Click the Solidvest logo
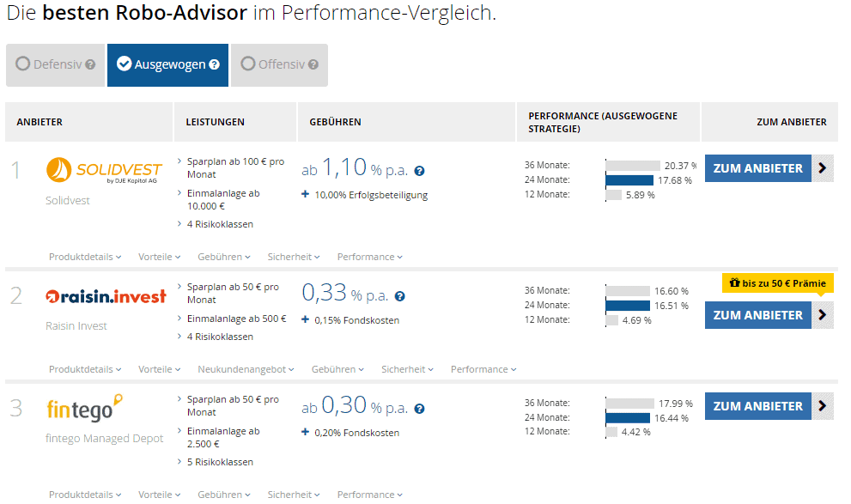This screenshot has height=504, width=851. (103, 170)
